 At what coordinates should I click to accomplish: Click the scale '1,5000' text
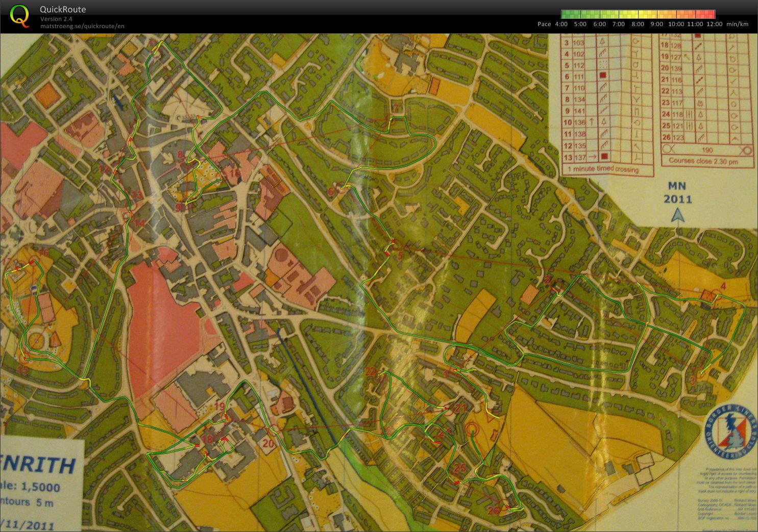(x=40, y=487)
